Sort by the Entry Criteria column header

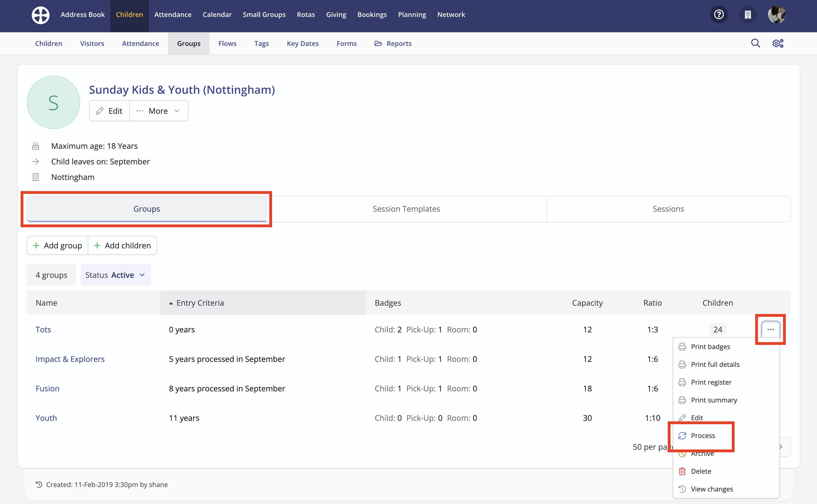click(200, 303)
